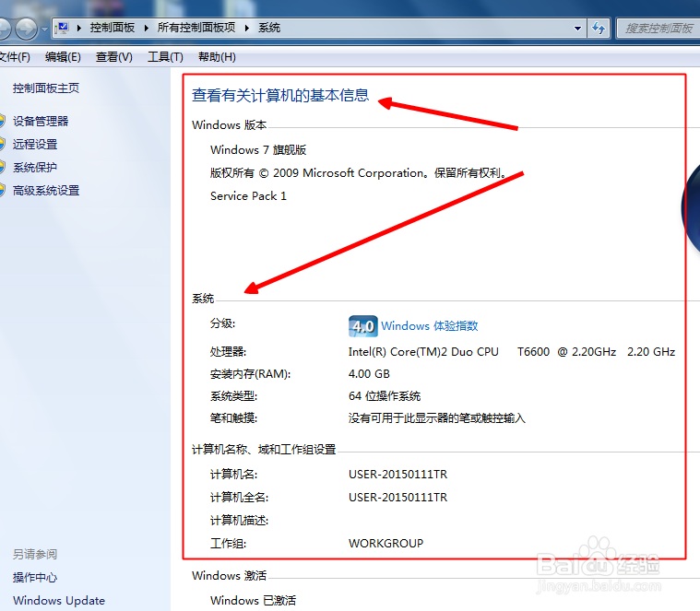The image size is (700, 611).
Task: Open the recent pages dropdown beside navigation arrows
Action: click(44, 29)
